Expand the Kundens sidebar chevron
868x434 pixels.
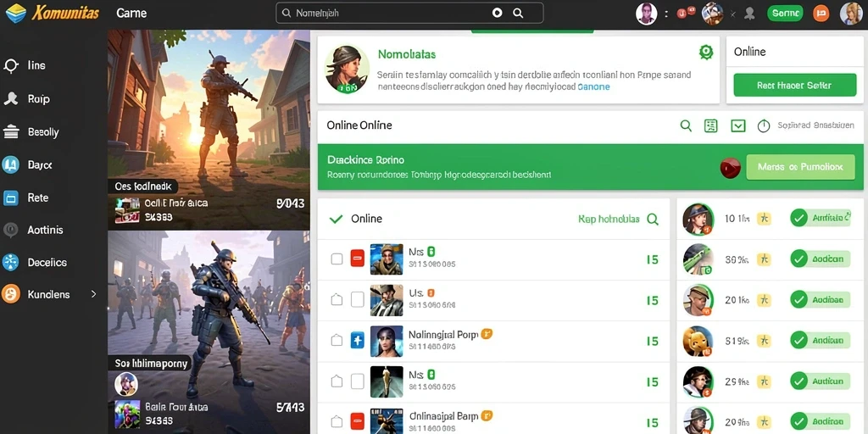93,294
